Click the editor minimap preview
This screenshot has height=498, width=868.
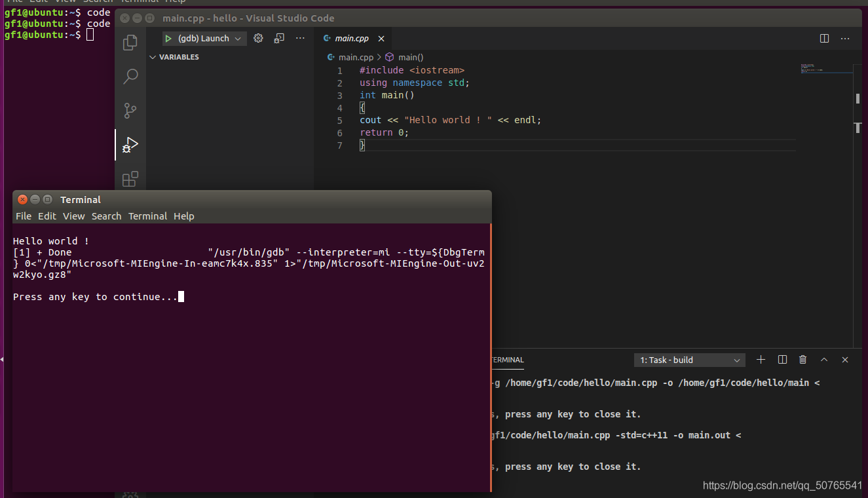pyautogui.click(x=826, y=69)
